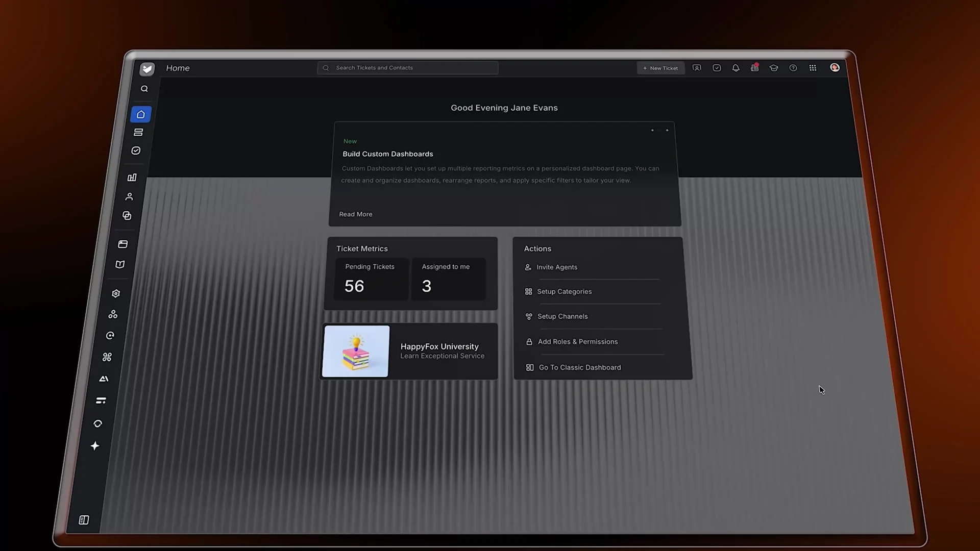Open Jane Evans profile avatar menu
The width and height of the screenshot is (980, 551).
pyautogui.click(x=835, y=67)
